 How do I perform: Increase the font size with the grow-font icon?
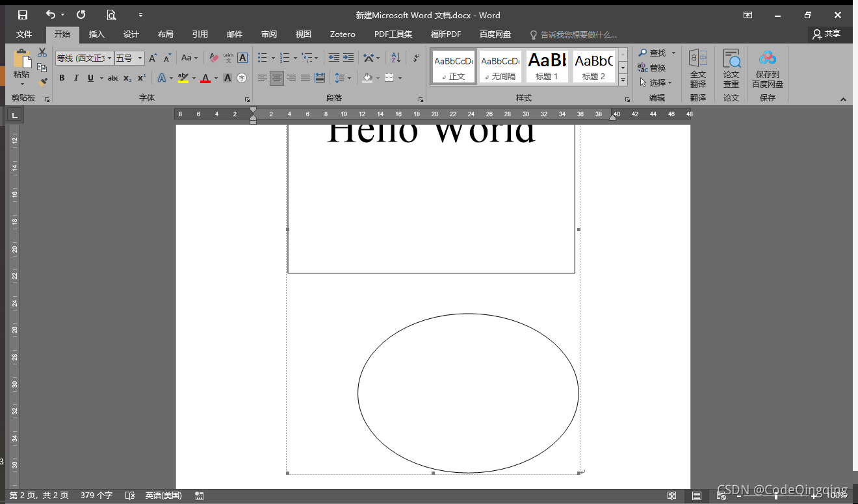tap(153, 58)
